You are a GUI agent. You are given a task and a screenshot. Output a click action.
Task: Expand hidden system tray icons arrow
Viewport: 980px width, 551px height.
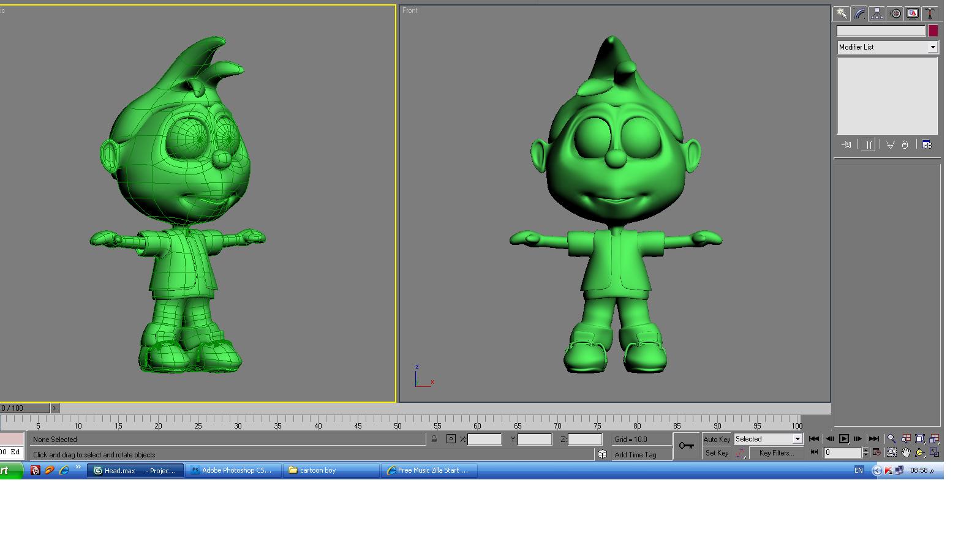point(877,470)
